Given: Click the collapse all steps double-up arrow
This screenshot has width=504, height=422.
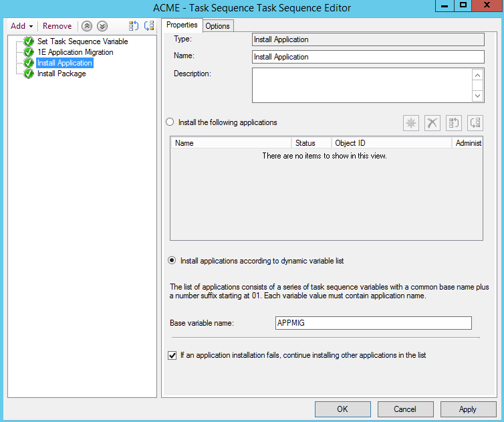Looking at the screenshot, I should point(87,26).
